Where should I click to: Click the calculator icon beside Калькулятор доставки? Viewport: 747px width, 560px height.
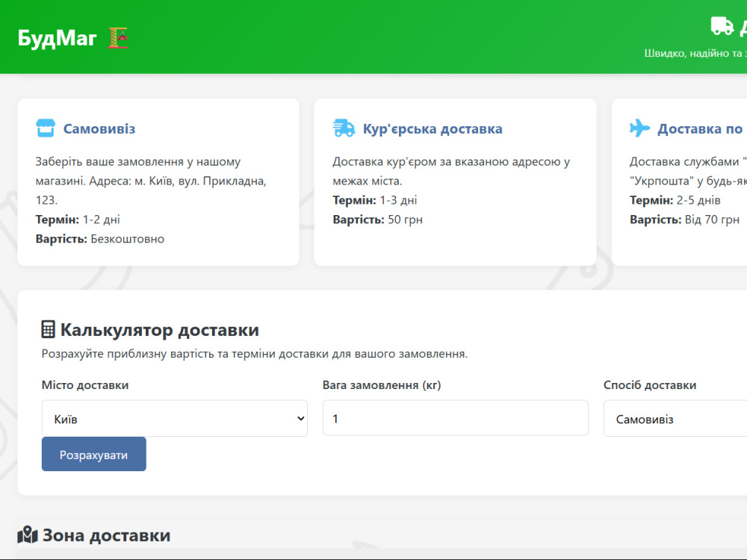(x=48, y=329)
